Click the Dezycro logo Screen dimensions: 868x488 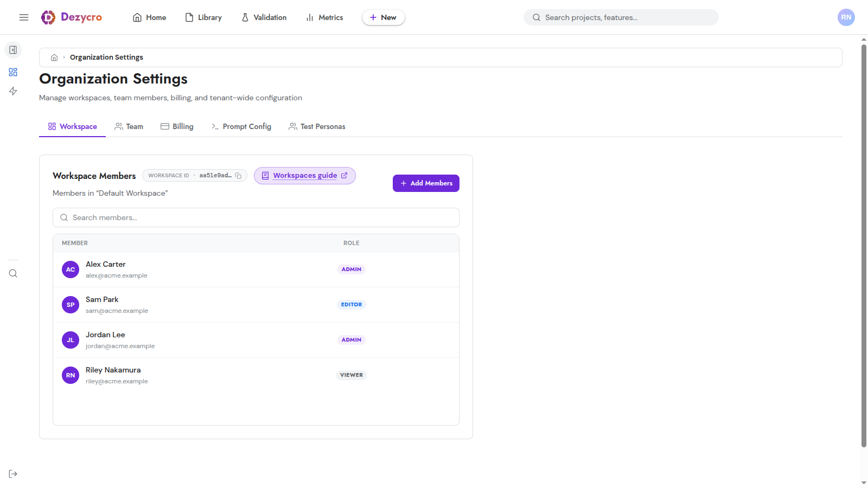click(x=72, y=17)
